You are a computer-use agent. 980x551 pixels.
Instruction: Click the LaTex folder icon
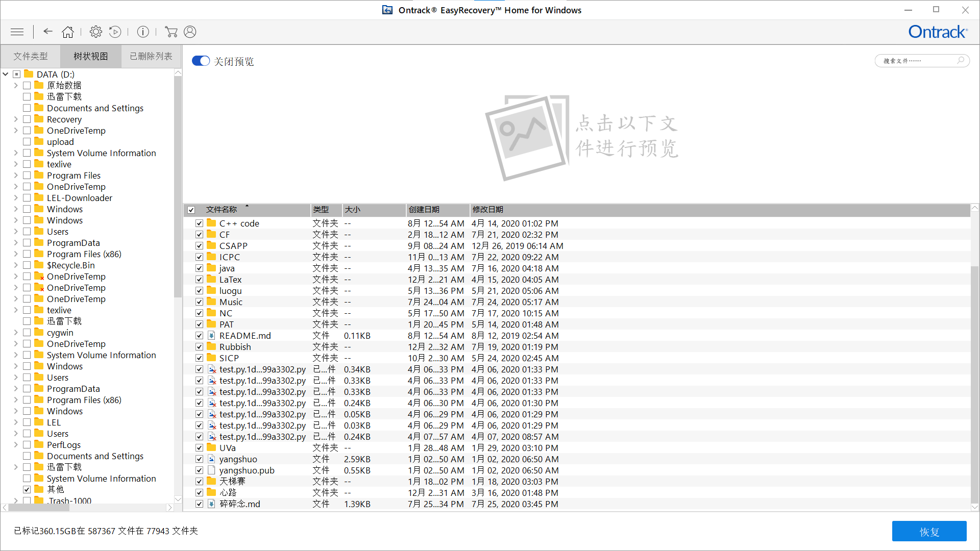[211, 280]
